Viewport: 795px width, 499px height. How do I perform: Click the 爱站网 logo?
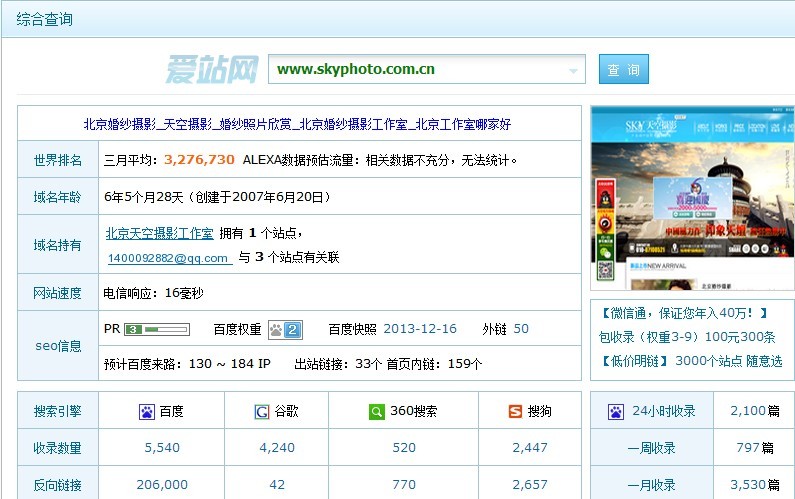(212, 69)
